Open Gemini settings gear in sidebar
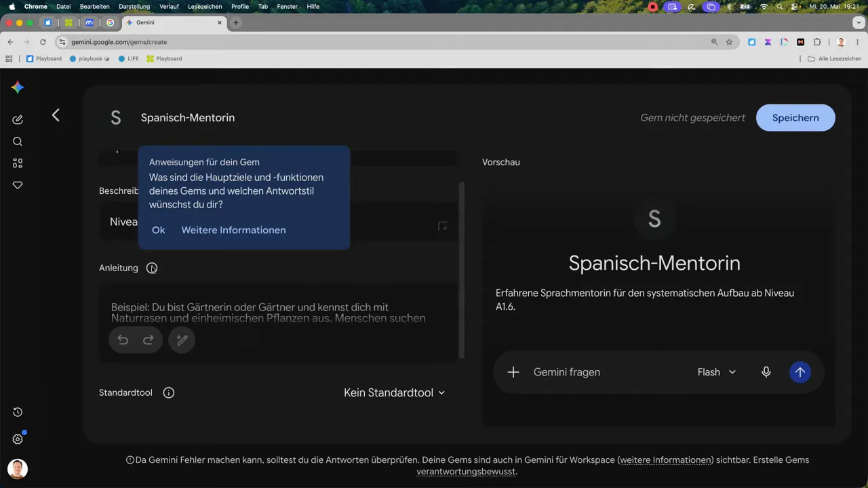 coord(18,439)
